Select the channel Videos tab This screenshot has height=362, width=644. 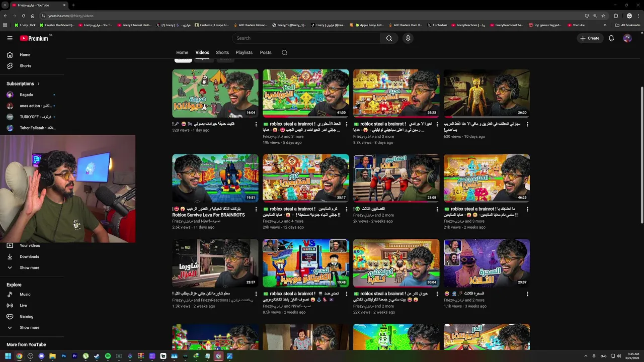click(x=202, y=52)
